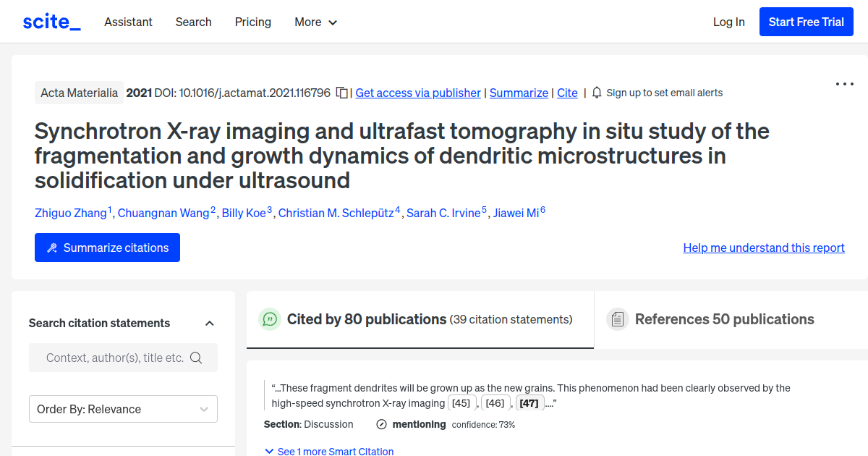The image size is (868, 456).
Task: Collapse the Search citation statements panel
Action: point(210,323)
